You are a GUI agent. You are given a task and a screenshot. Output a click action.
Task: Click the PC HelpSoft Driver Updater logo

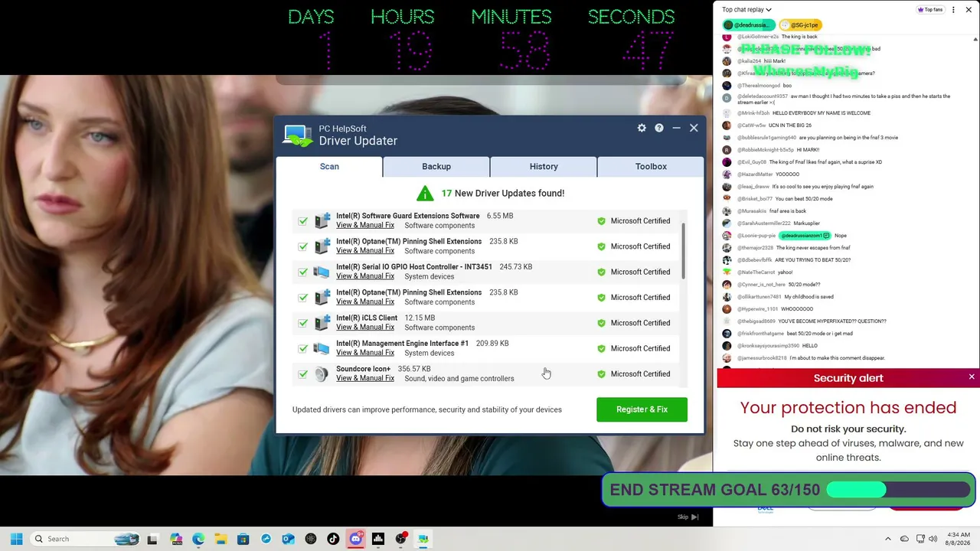(x=298, y=135)
